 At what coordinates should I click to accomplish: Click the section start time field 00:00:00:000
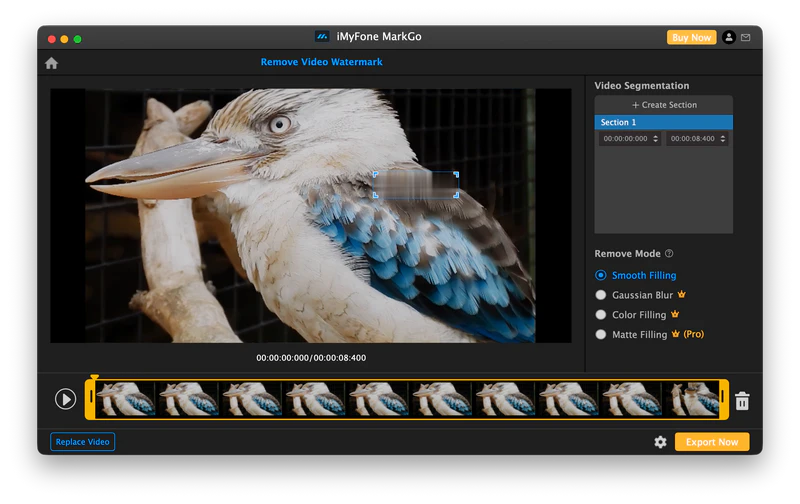click(x=630, y=139)
